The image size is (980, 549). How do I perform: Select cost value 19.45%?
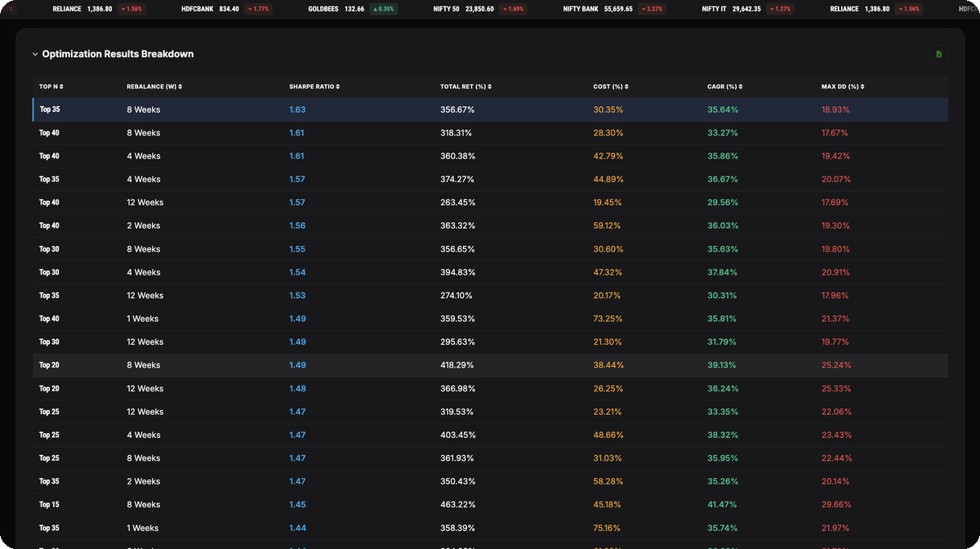[x=608, y=203]
